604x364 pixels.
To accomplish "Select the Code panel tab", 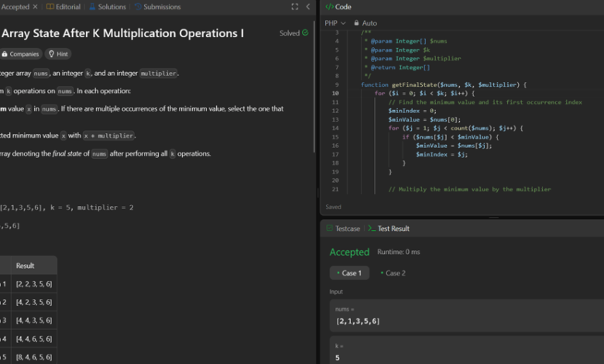I will (338, 6).
